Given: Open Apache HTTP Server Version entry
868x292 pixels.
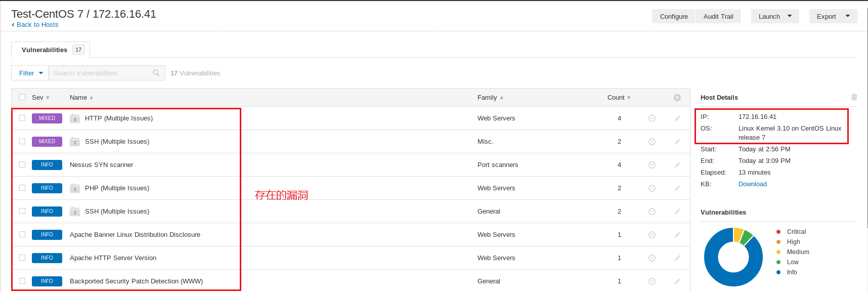Looking at the screenshot, I should pos(113,258).
